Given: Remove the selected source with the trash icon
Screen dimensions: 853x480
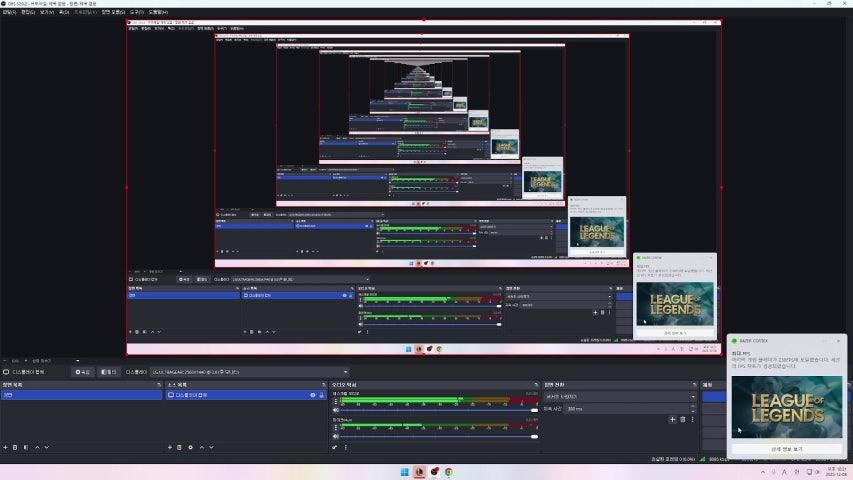Looking at the screenshot, I should [180, 447].
